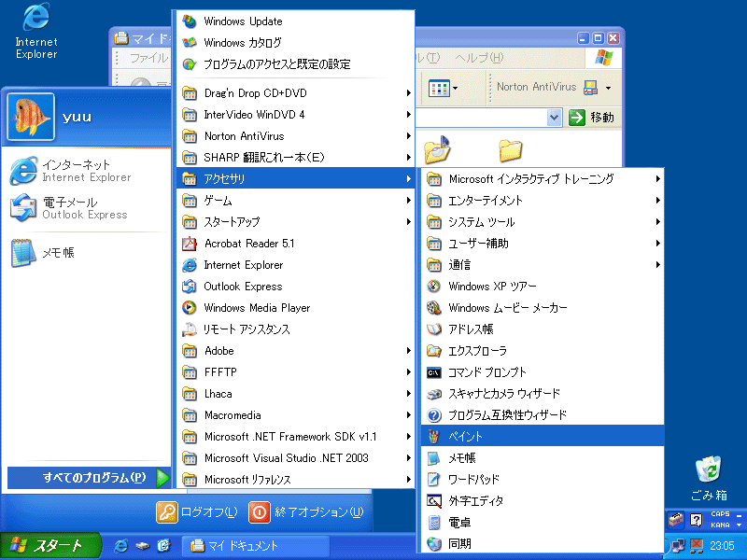Open the address bar dropdown in マイ ドキュメント
The height and width of the screenshot is (560, 747).
coord(554,118)
